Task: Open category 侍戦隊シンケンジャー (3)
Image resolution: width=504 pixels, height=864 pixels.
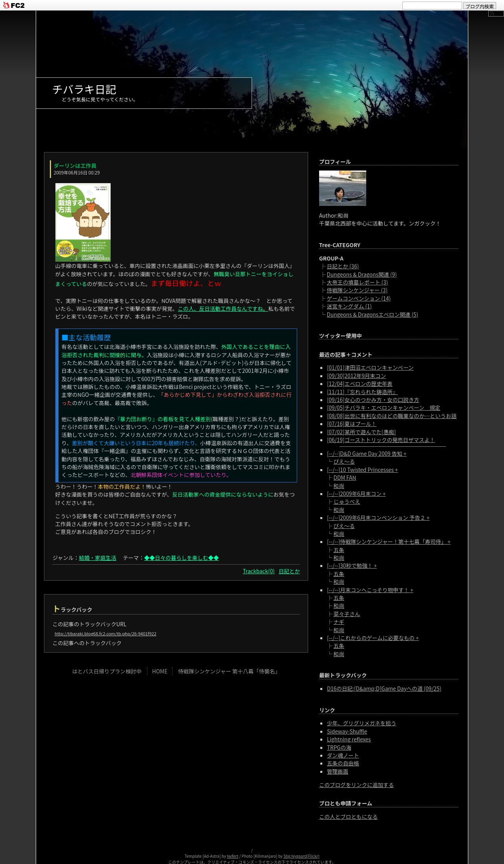Action: pos(357,290)
